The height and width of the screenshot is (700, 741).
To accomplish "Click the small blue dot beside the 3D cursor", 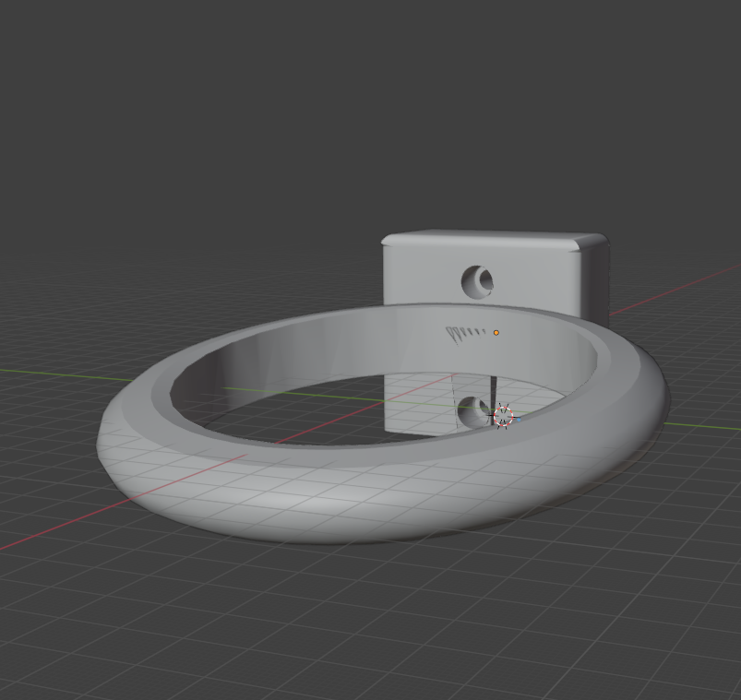I will [x=519, y=420].
